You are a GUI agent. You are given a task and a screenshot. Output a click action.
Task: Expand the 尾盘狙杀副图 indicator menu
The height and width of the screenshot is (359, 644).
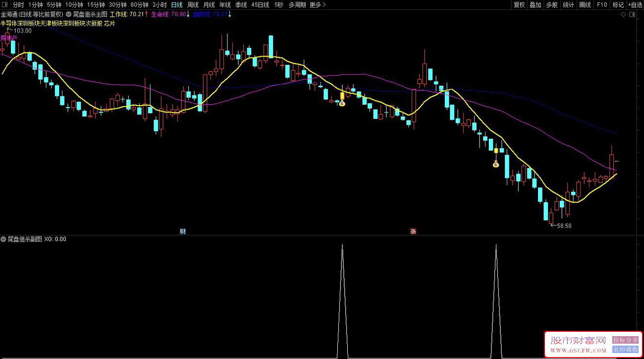pos(3,239)
